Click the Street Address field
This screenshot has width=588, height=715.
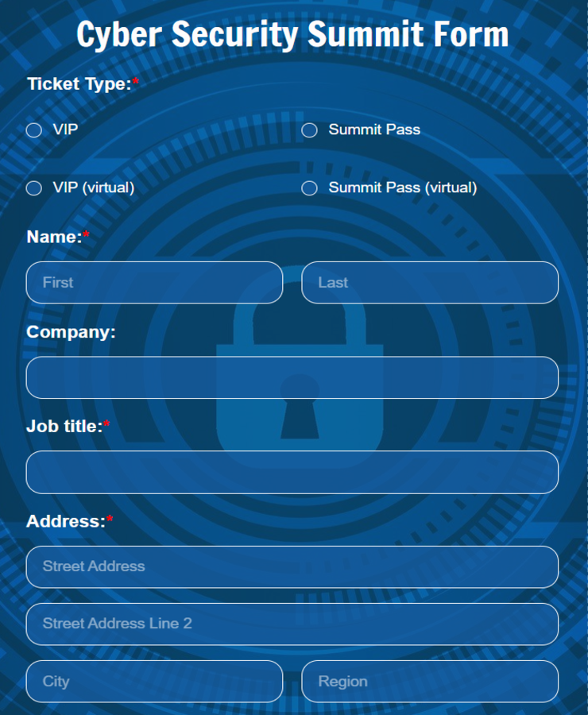click(x=292, y=566)
